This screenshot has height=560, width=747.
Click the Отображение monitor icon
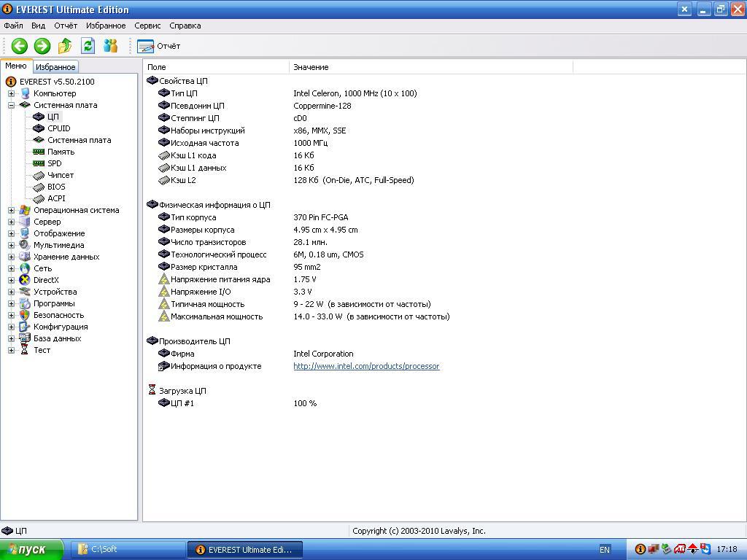click(25, 233)
